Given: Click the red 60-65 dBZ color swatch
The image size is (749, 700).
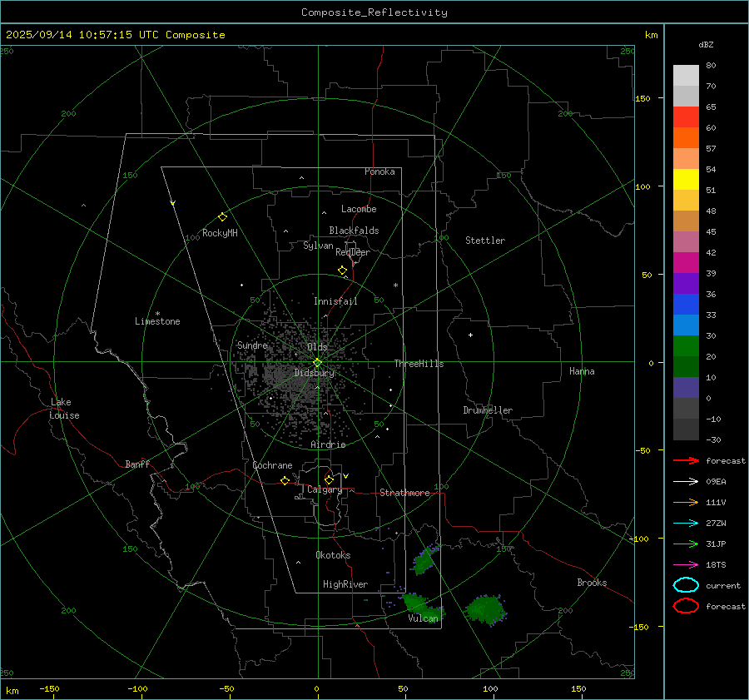Looking at the screenshot, I should (686, 117).
